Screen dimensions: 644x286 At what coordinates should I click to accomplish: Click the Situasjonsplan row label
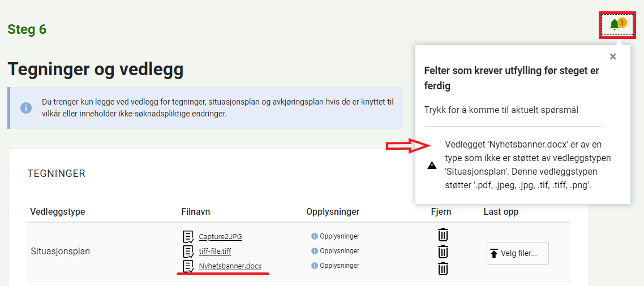click(x=60, y=251)
